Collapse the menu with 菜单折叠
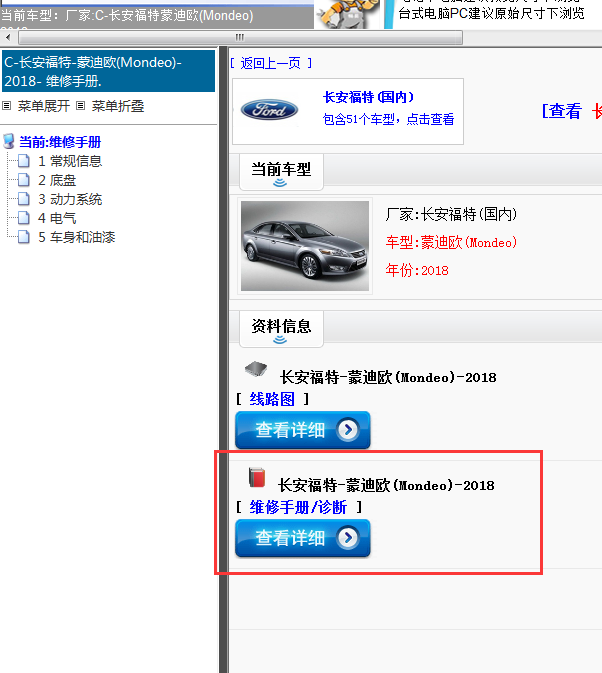Viewport: 602px width, 673px height. (118, 106)
